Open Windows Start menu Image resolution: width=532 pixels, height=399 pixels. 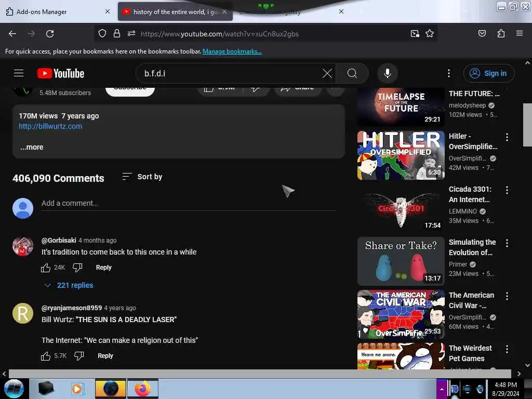[x=14, y=389]
